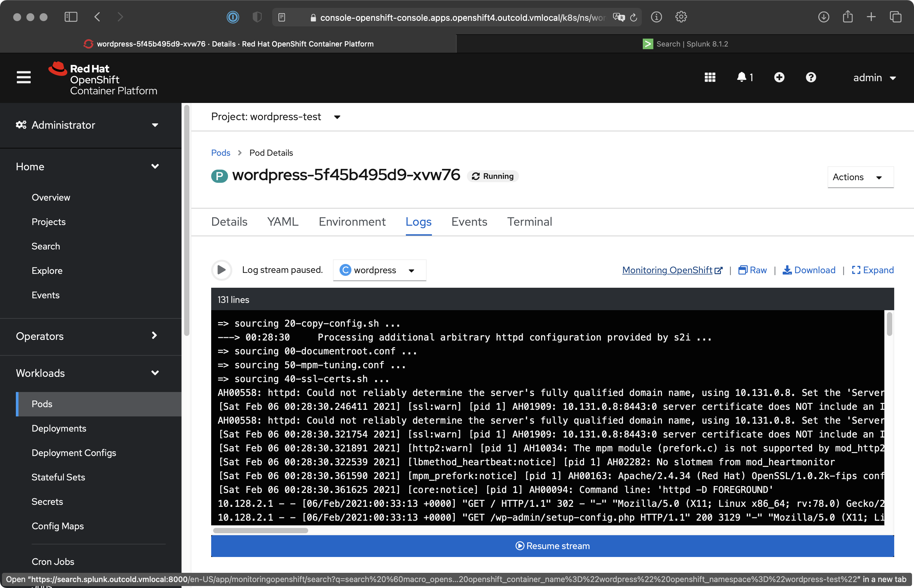Click the sidebar vertical scrollbar
The image size is (914, 588).
tap(187, 221)
